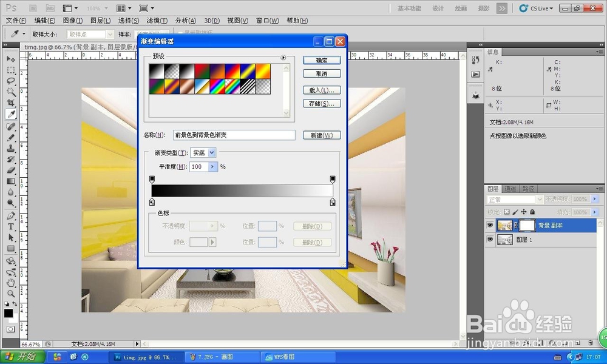Select the Crop tool
Screen dimensions: 607x364
(11, 103)
